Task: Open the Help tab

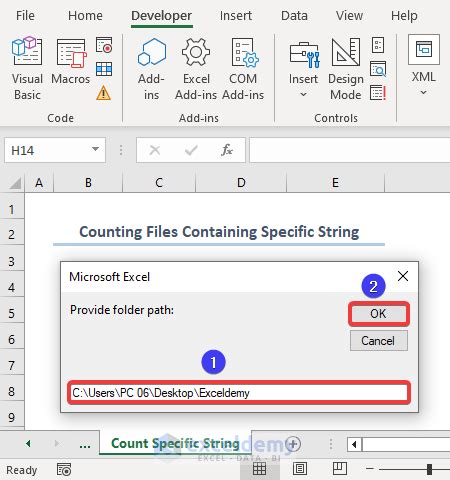Action: tap(404, 15)
